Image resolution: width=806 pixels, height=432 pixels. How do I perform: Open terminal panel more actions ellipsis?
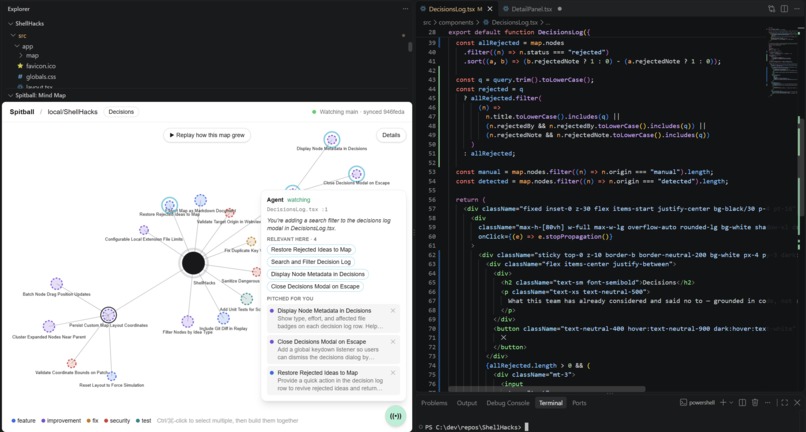pos(767,403)
